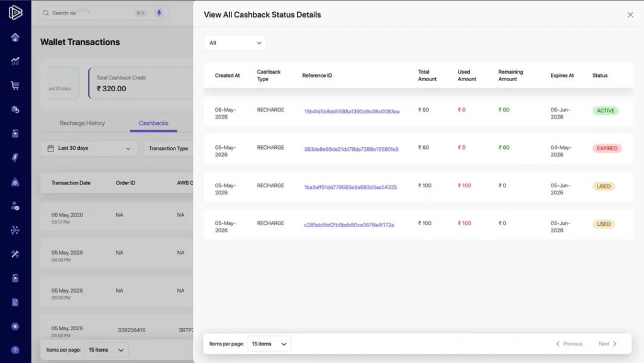Open reference ID link starting with 15b4fd5b

(x=352, y=111)
